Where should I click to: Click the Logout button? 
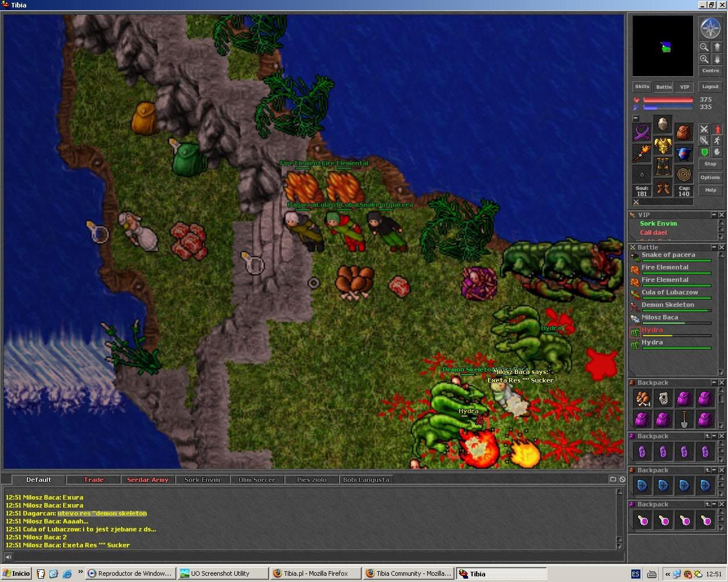710,87
